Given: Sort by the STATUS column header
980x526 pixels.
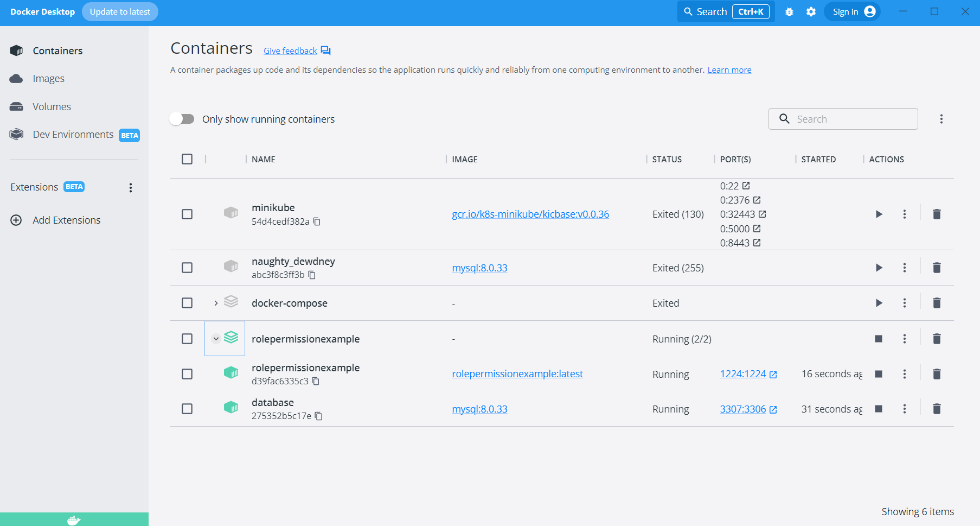Looking at the screenshot, I should pyautogui.click(x=667, y=159).
